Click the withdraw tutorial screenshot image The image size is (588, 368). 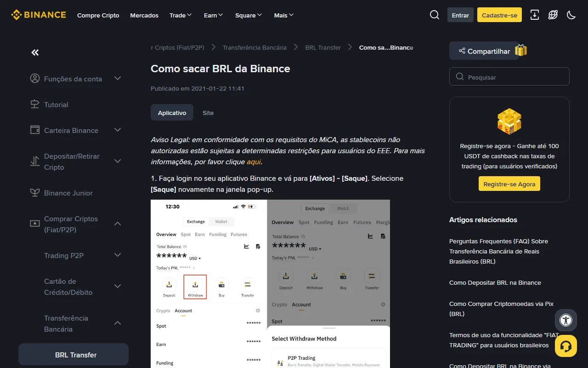click(x=270, y=283)
